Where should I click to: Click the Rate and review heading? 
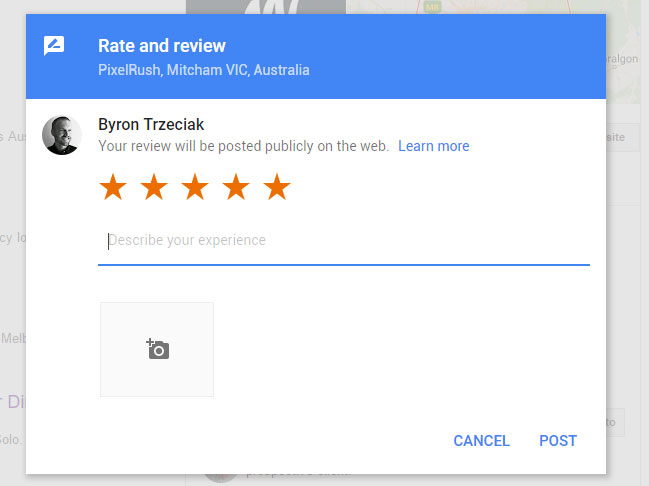(x=162, y=46)
